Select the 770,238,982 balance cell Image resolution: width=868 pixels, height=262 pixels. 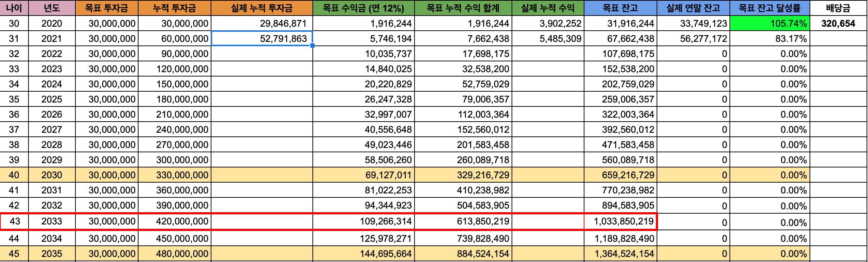coord(621,190)
